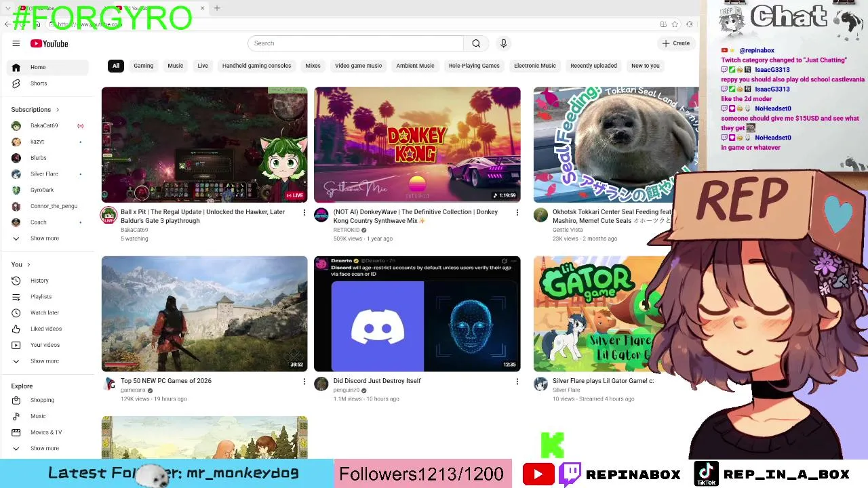Open Shopping in Explore section
Viewport: 868px width, 488px height.
[47, 400]
